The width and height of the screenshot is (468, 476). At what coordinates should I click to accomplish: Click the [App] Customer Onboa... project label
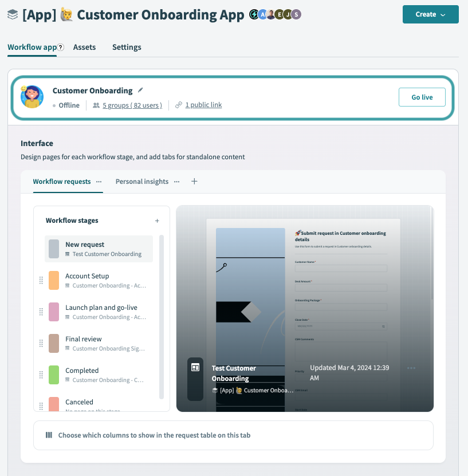[x=253, y=391]
